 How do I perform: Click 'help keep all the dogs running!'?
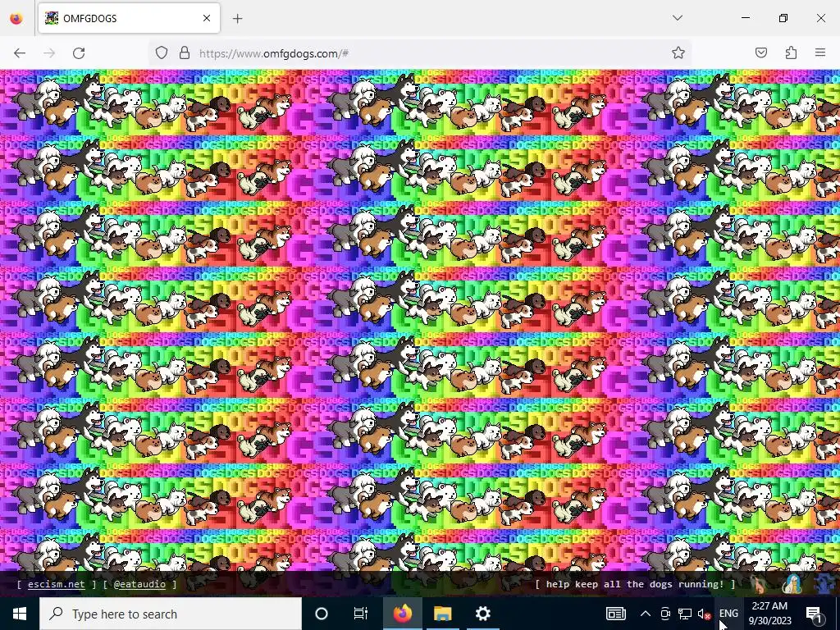635,584
